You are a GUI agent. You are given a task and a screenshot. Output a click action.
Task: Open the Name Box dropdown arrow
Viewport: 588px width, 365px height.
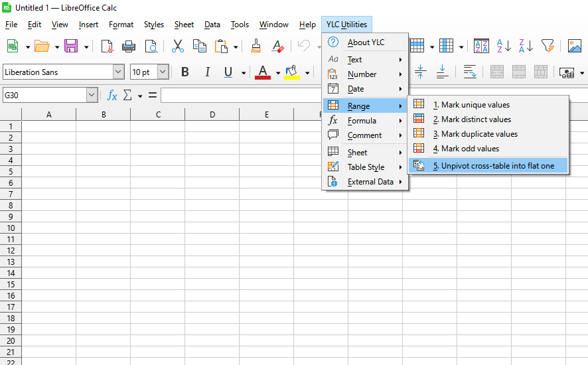(92, 96)
